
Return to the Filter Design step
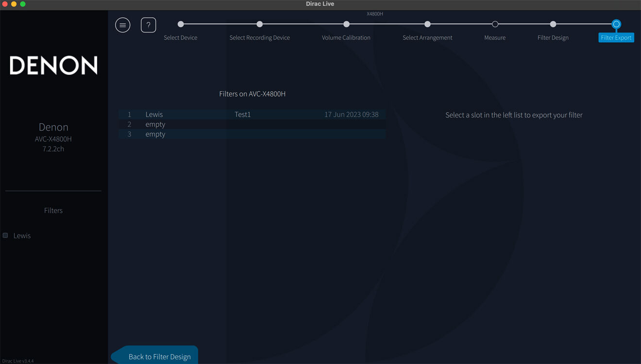553,24
